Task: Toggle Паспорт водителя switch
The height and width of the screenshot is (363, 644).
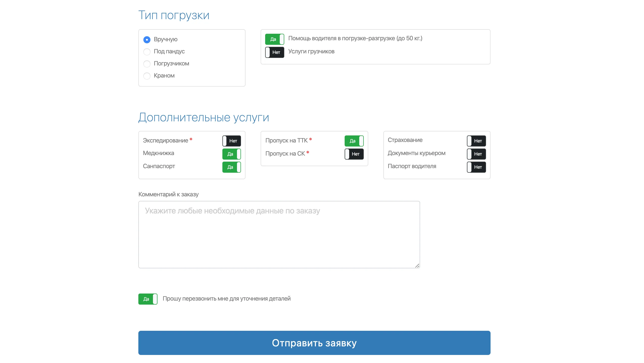Action: (476, 167)
